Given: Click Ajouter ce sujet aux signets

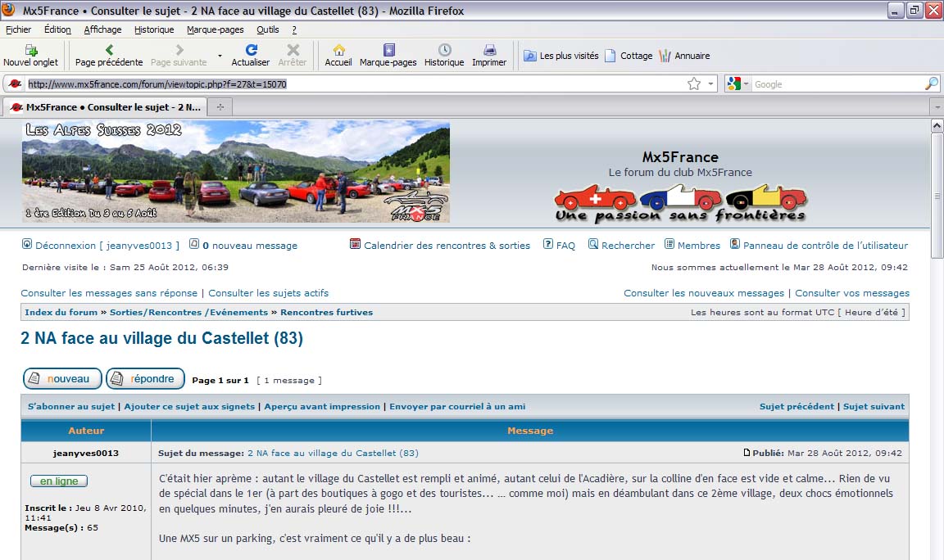Looking at the screenshot, I should tap(189, 406).
